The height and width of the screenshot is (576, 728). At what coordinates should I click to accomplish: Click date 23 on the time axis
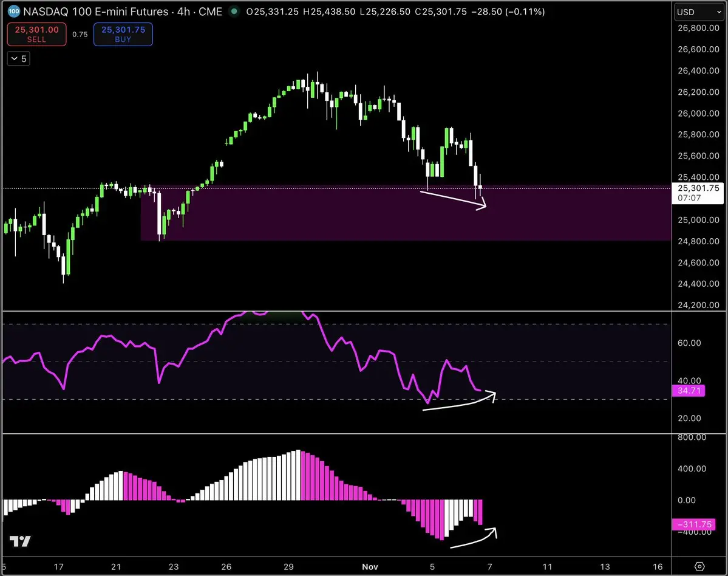point(173,567)
